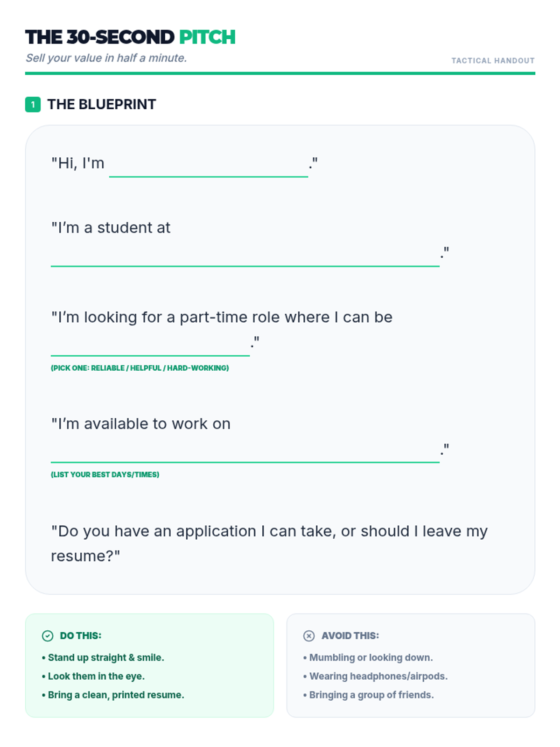Viewport: 560px width, 747px height.
Task: Click the blank under "part-time role" sentence
Action: [150, 347]
